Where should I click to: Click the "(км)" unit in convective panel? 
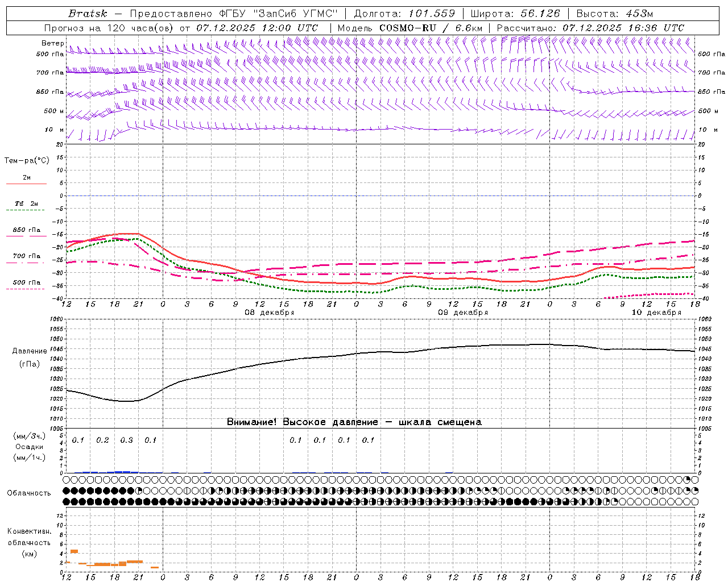pos(30,553)
